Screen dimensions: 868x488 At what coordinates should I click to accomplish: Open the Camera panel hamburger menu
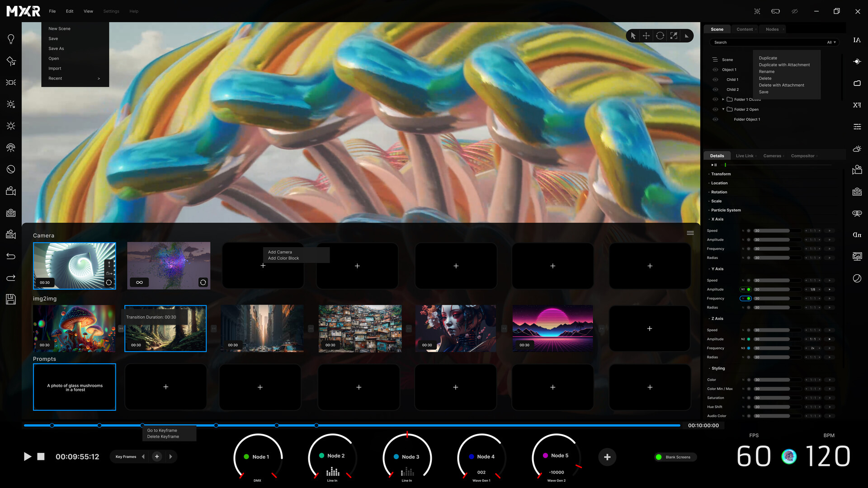pyautogui.click(x=690, y=233)
